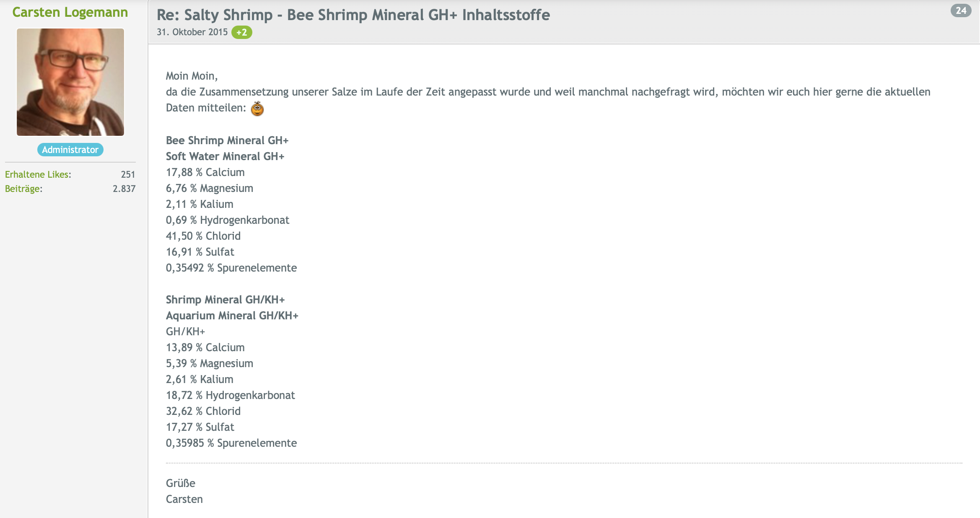Viewport: 980px width, 518px height.
Task: Click the smiley emoji after Daten mitteilen
Action: 257,109
